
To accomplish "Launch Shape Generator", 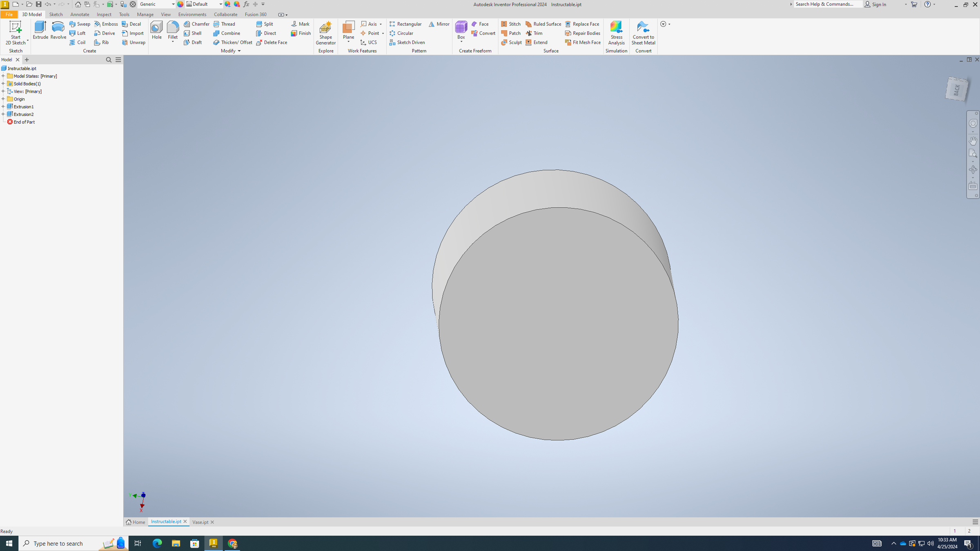I will (x=325, y=33).
